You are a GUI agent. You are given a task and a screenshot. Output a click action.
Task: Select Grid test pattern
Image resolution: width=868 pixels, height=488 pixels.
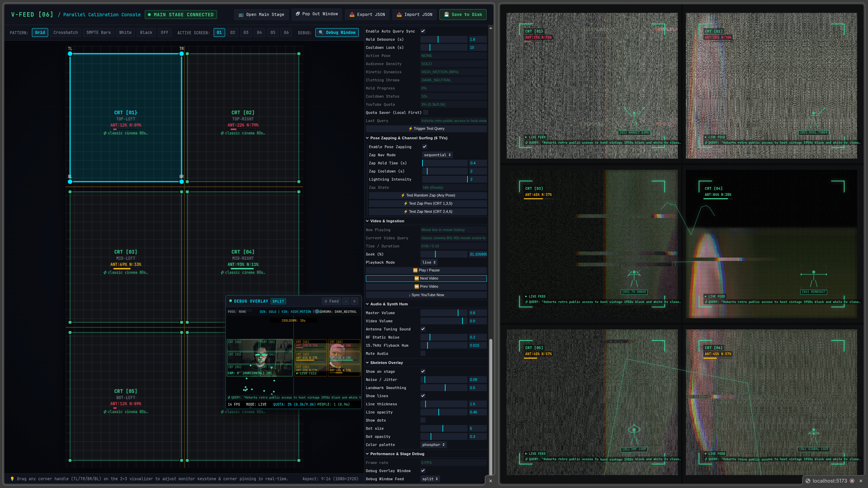[x=40, y=33]
